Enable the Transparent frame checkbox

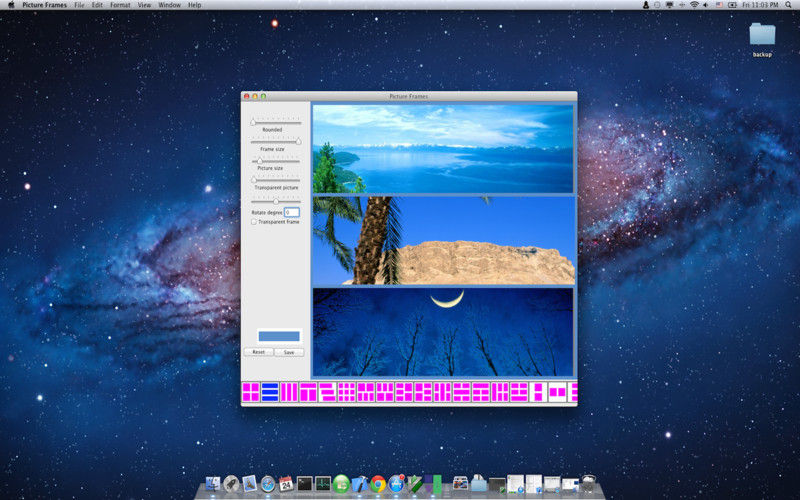(x=254, y=222)
